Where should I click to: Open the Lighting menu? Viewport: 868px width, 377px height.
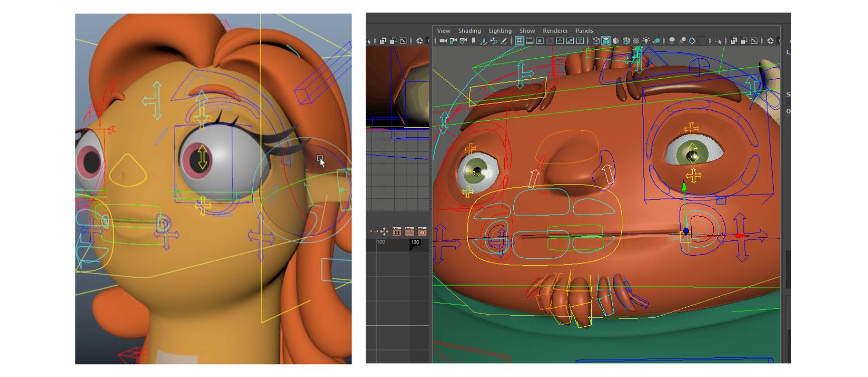click(500, 31)
